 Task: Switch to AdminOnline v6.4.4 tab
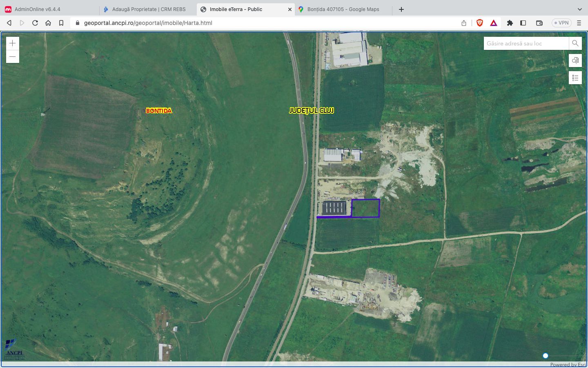pos(38,9)
